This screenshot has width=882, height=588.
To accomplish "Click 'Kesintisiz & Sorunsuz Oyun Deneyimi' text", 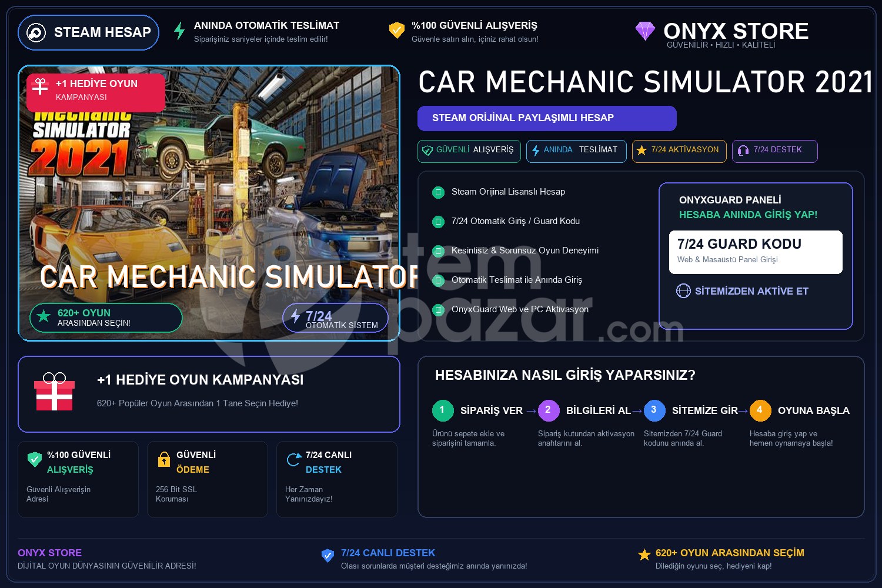I will pos(525,250).
